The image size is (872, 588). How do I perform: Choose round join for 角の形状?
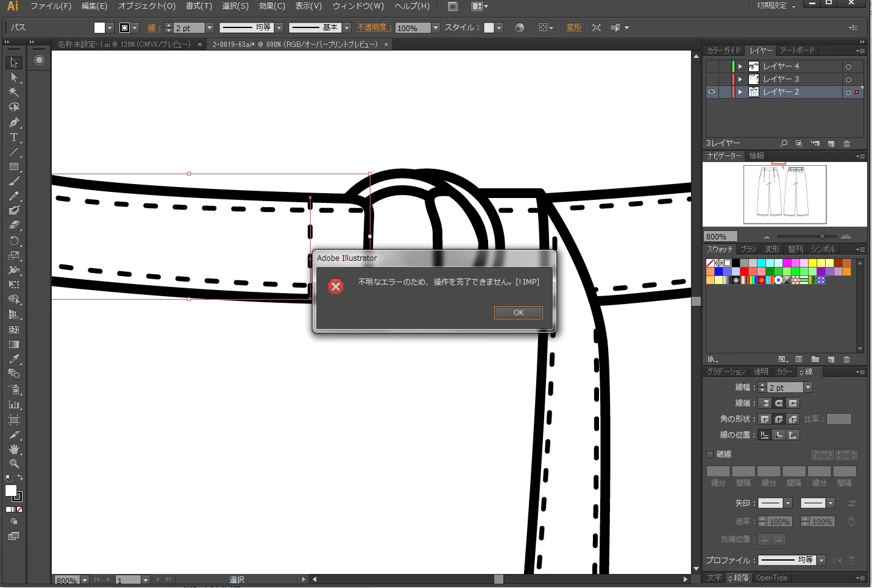[779, 419]
